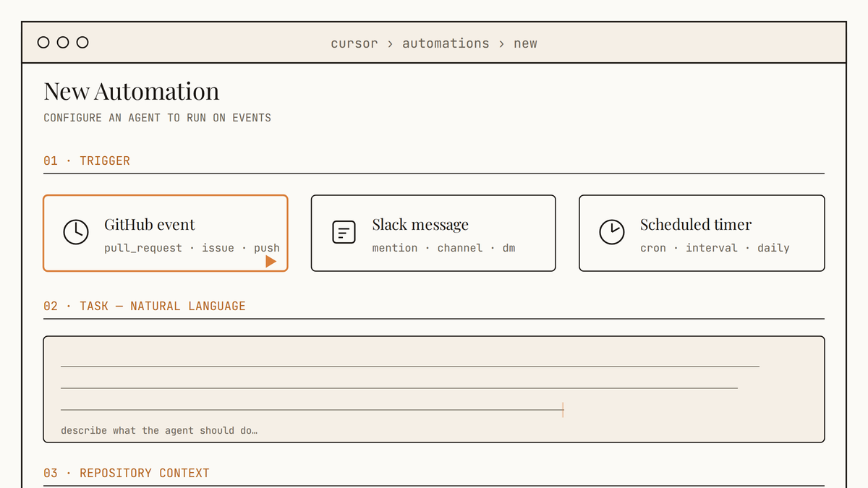Screen dimensions: 868x488
Task: Click 'new' in the breadcrumb path
Action: [525, 43]
